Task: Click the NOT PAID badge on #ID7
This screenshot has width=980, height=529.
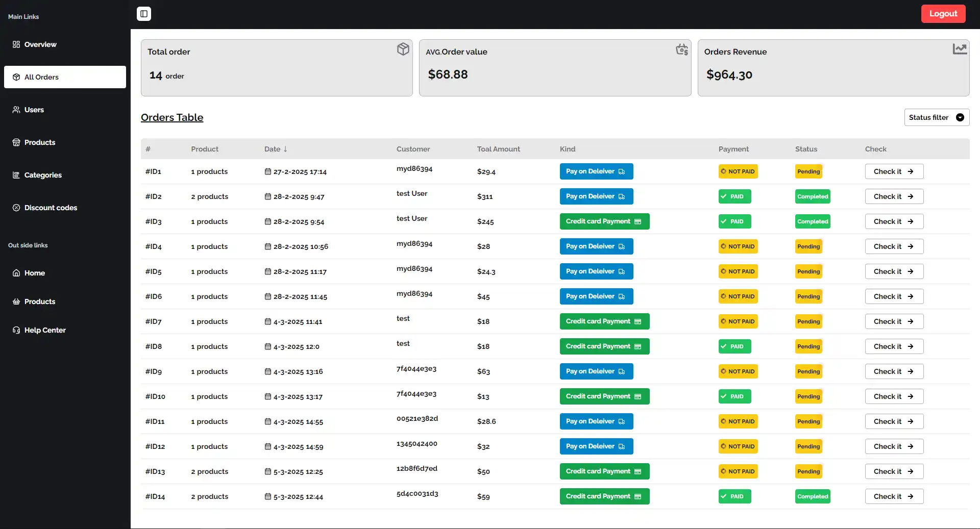Action: 738,321
